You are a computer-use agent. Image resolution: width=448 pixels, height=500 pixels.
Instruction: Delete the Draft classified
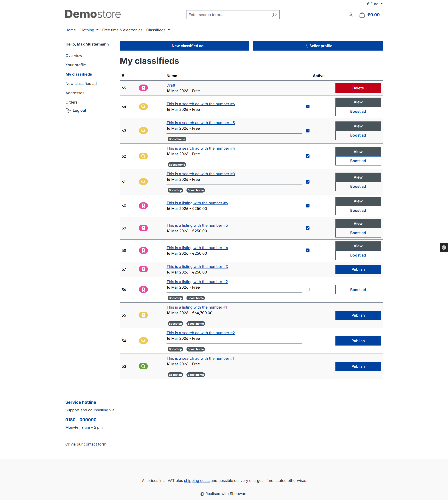click(x=358, y=88)
